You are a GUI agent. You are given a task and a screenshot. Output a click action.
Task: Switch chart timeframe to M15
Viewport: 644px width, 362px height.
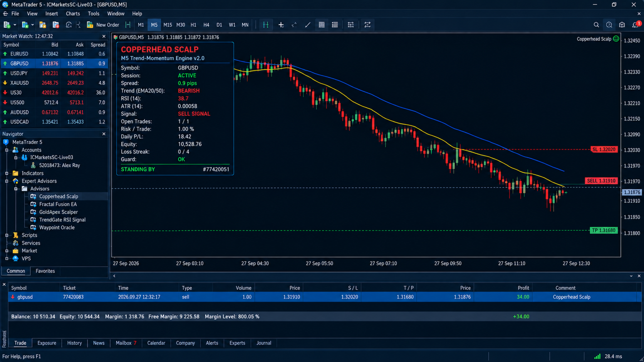tap(168, 25)
